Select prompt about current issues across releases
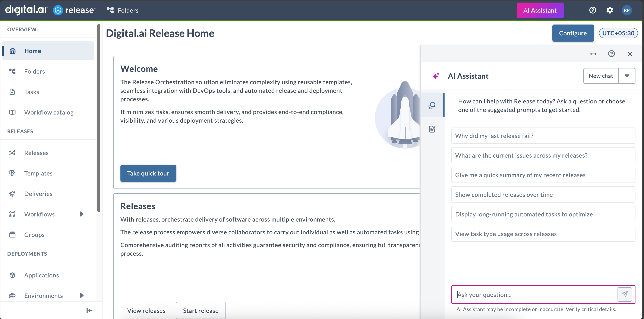644x319 pixels. point(543,155)
